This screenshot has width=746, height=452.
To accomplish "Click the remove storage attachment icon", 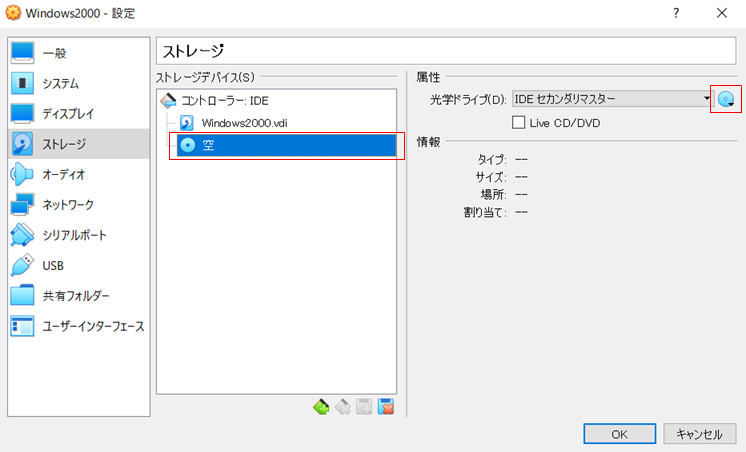I will pyautogui.click(x=386, y=407).
